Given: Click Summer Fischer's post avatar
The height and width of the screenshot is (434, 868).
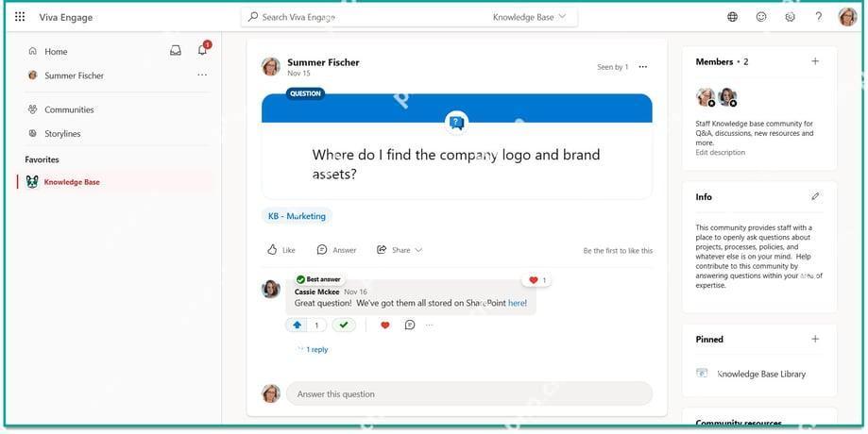Looking at the screenshot, I should pyautogui.click(x=271, y=66).
